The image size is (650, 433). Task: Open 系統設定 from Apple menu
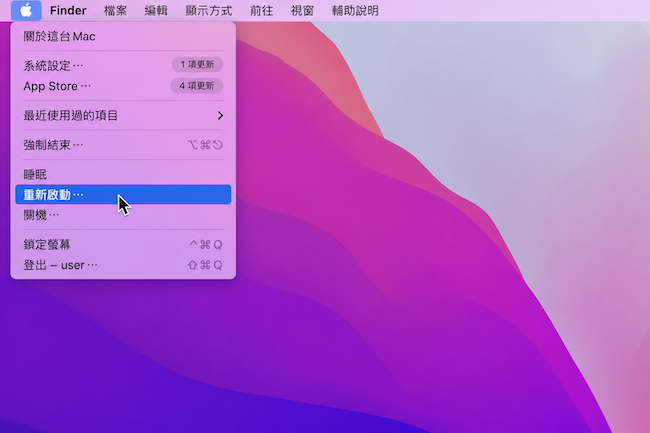click(123, 65)
